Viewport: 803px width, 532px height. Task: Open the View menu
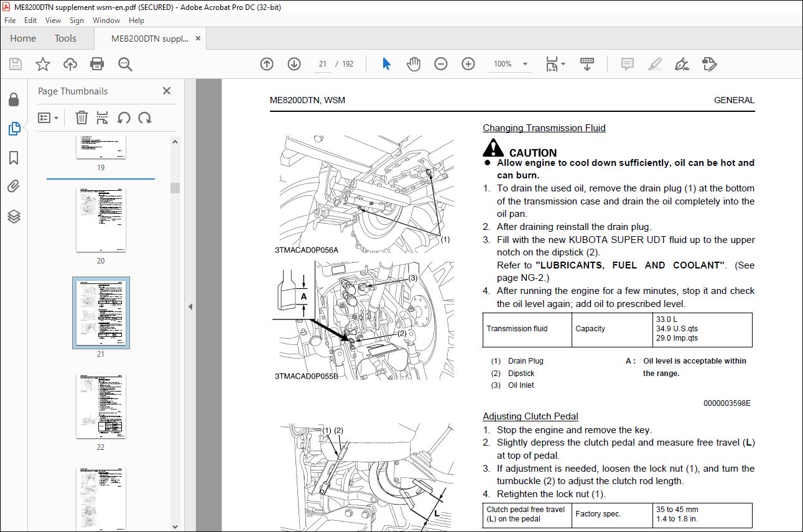point(53,21)
